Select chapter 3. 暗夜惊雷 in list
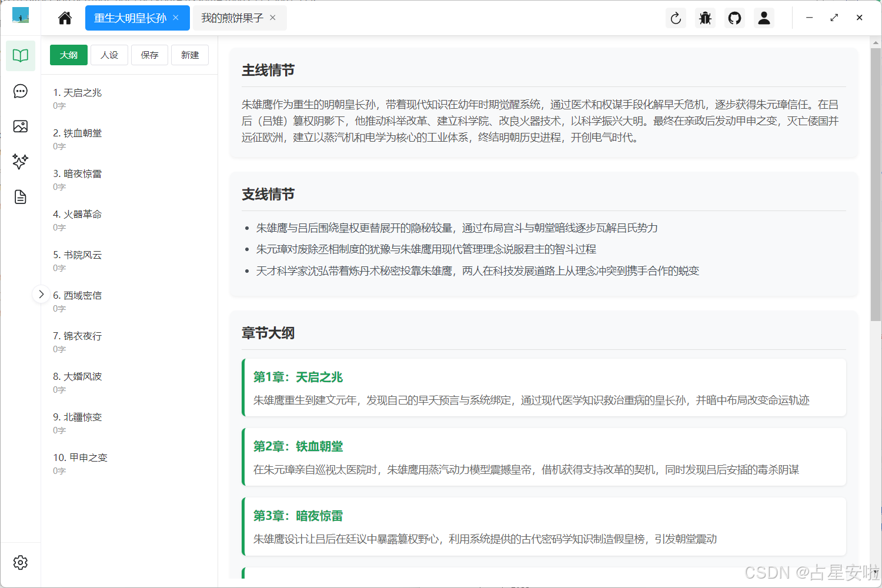 coord(129,180)
